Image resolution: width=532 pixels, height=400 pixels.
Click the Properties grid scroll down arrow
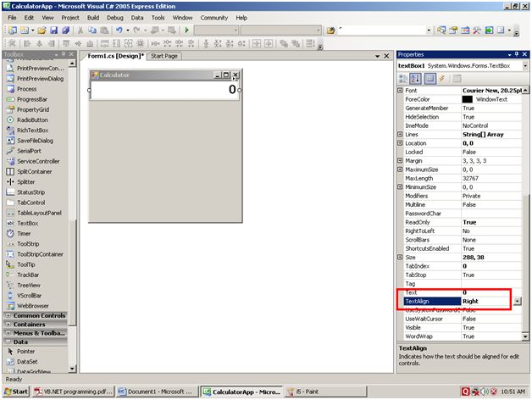pyautogui.click(x=525, y=336)
